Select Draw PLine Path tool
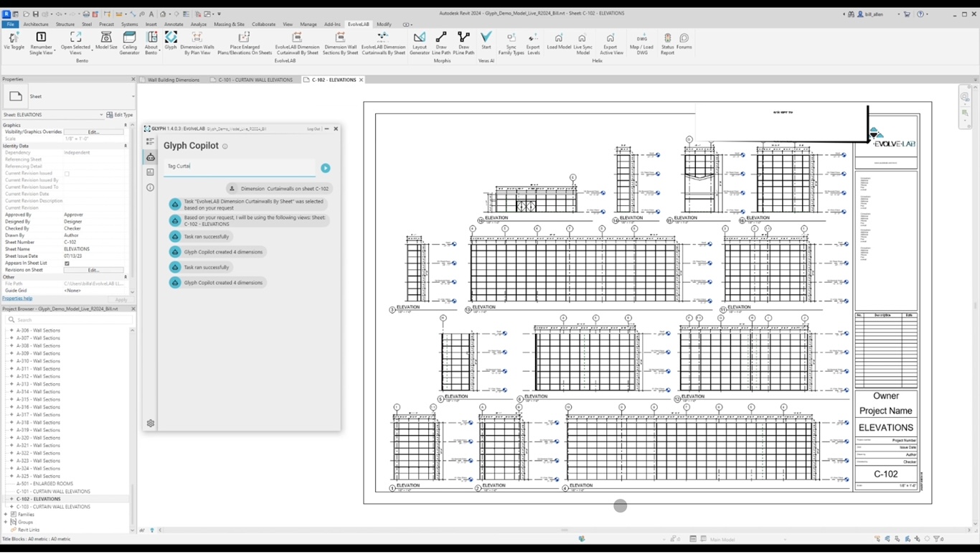 [463, 43]
